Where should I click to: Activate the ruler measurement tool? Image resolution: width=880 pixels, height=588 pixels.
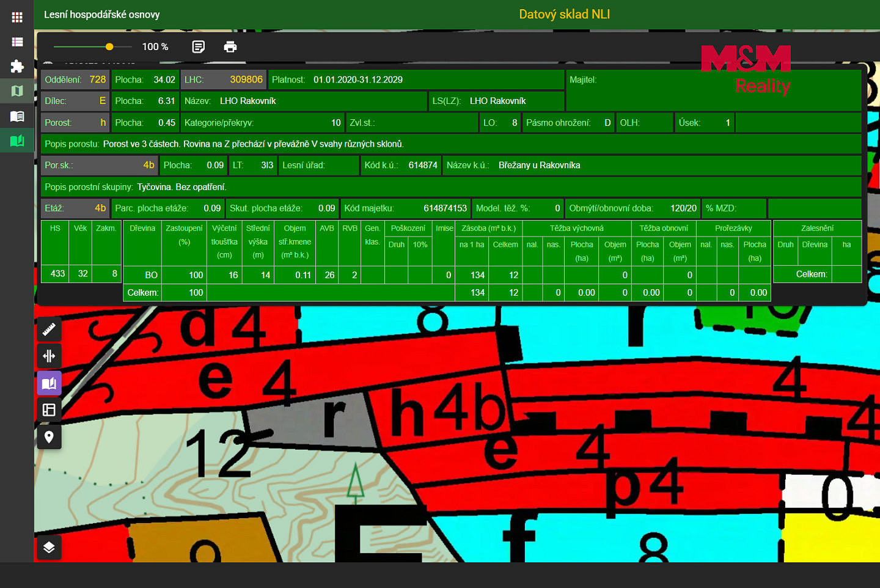pos(49,329)
